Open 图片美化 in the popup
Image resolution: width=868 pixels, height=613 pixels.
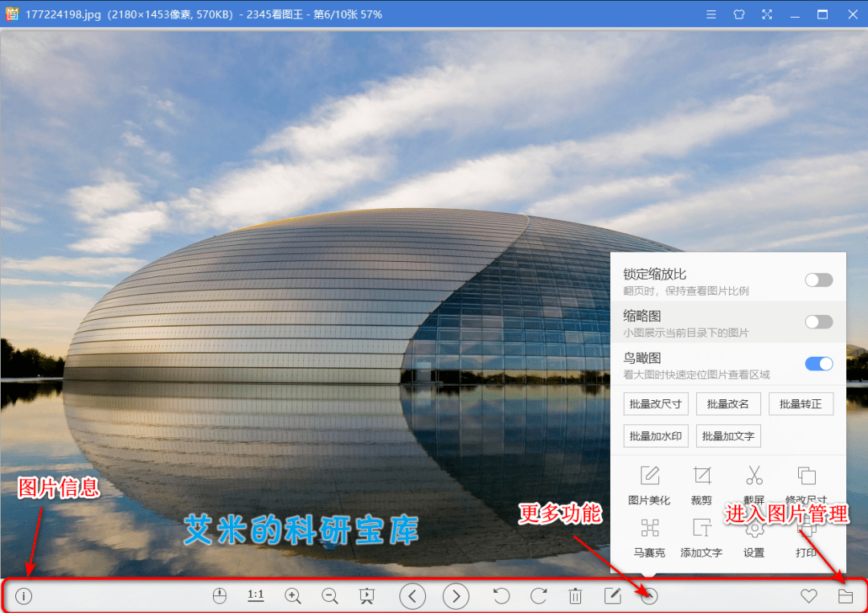(649, 485)
